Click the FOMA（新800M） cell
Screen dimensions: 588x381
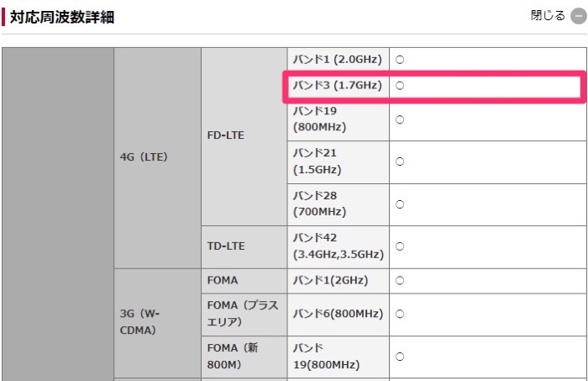tap(244, 357)
